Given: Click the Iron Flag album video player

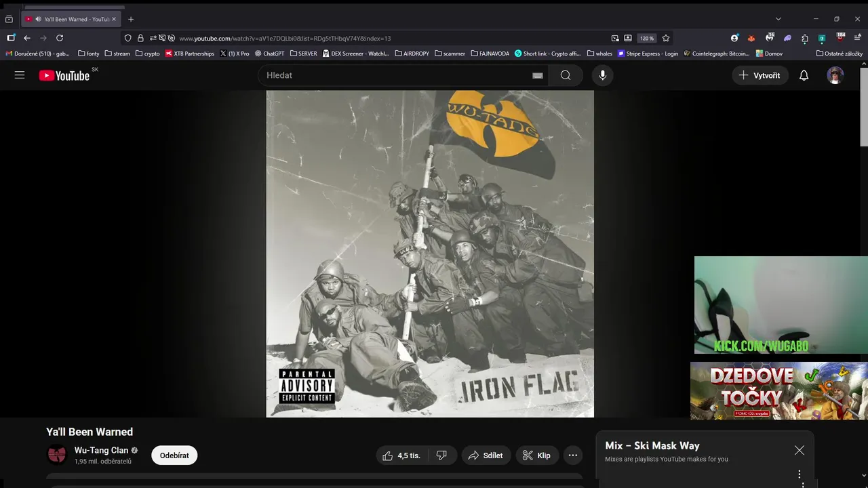Looking at the screenshot, I should pyautogui.click(x=430, y=254).
